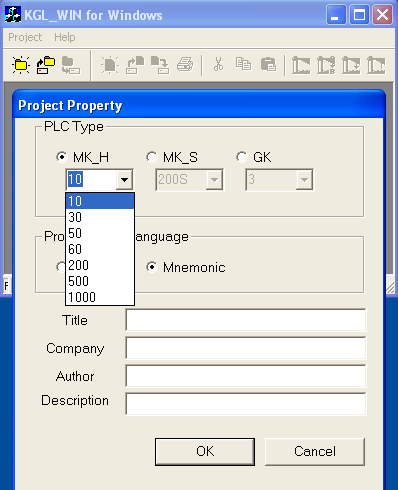Viewport: 398px width, 490px height.
Task: Confirm the dialog with the OK button
Action: point(205,452)
